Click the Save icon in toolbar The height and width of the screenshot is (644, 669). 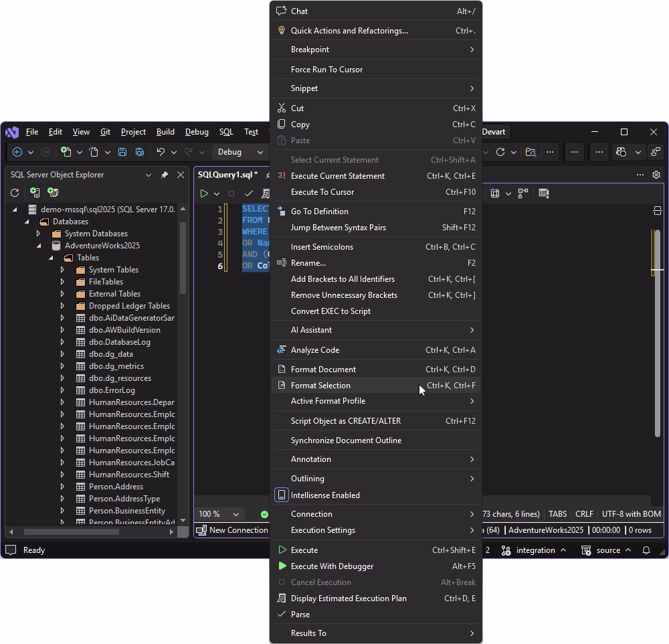coord(122,152)
